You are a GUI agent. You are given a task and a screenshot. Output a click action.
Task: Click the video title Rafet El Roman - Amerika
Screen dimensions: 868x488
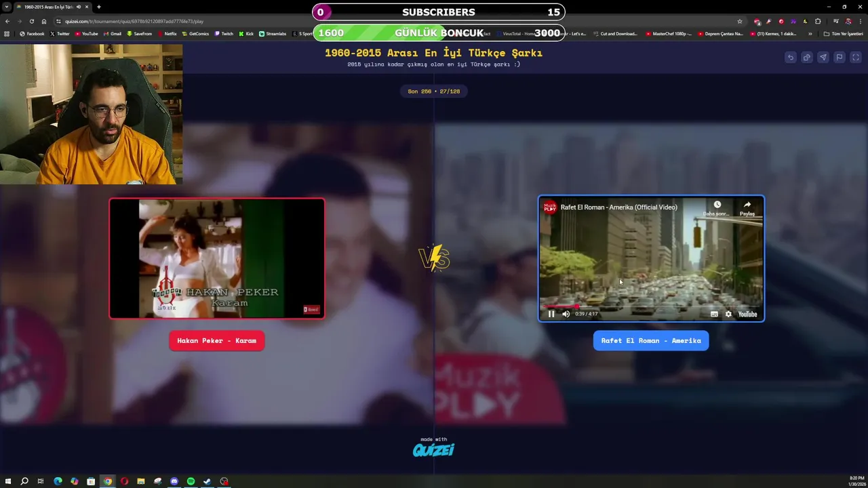618,207
